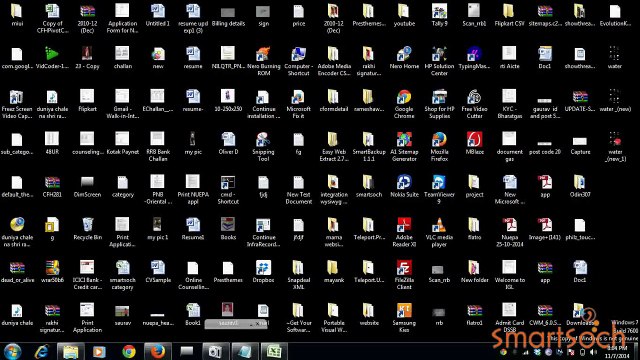Open HP Solution Center shortcut

click(439, 54)
